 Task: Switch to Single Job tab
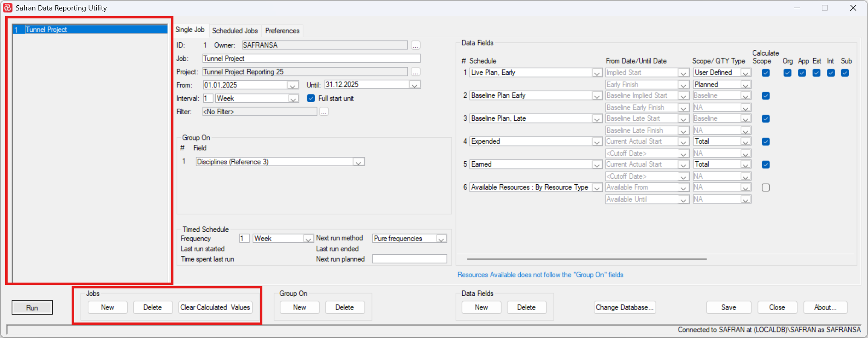[x=190, y=30]
